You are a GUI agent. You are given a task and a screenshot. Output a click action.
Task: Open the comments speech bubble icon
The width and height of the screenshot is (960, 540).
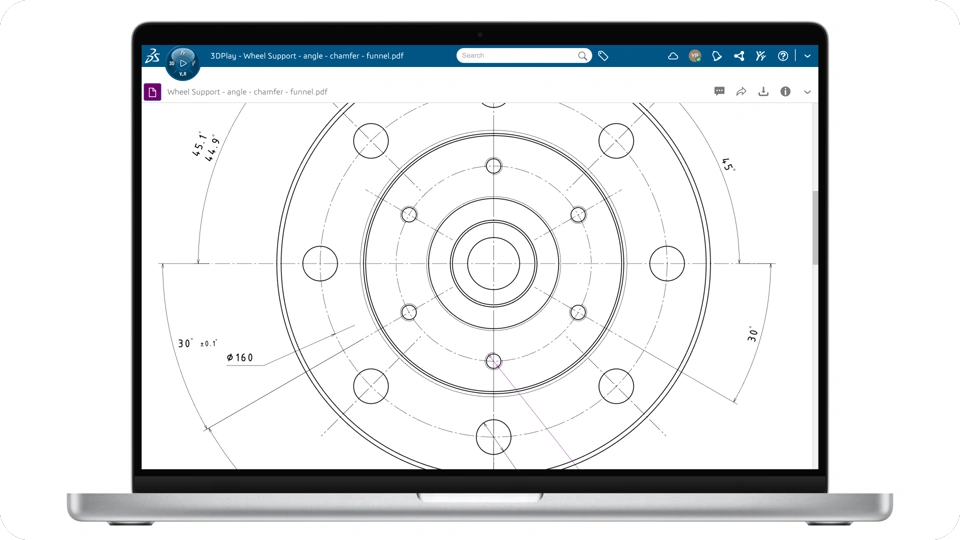tap(719, 91)
